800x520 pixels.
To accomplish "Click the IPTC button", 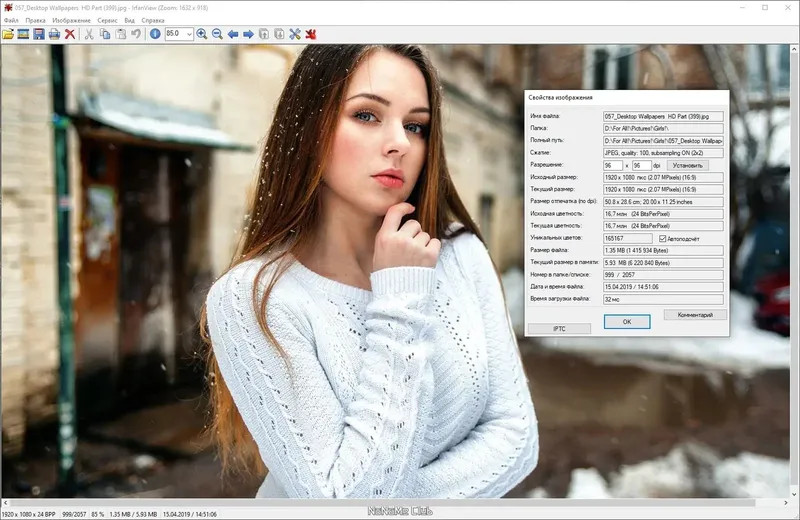I will (559, 329).
